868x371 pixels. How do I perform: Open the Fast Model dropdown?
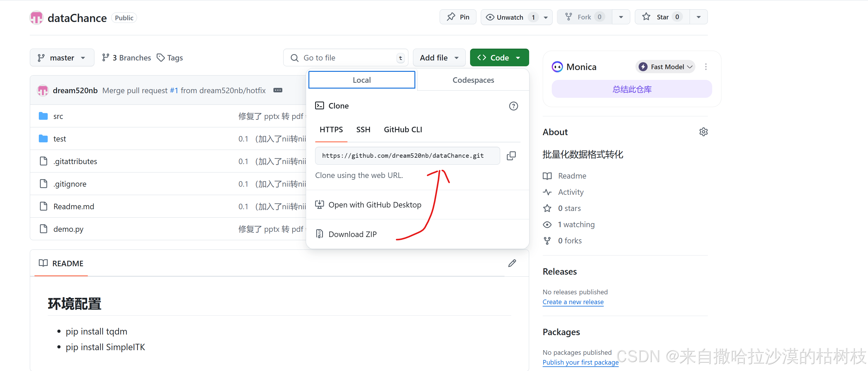point(666,67)
